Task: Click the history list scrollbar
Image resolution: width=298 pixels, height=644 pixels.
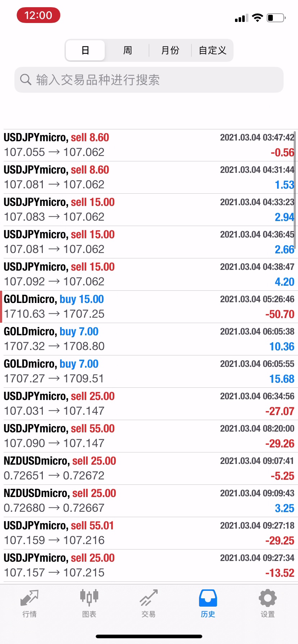Action: point(295,190)
